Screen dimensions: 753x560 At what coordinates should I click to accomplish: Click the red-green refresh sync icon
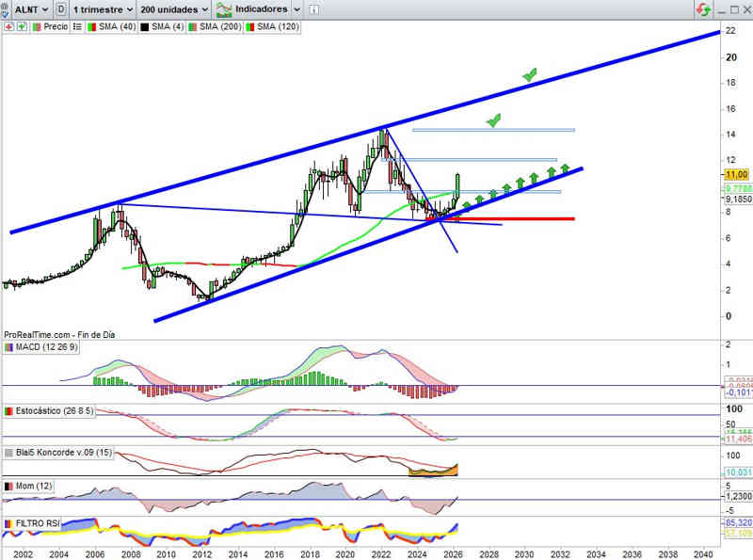pos(703,9)
